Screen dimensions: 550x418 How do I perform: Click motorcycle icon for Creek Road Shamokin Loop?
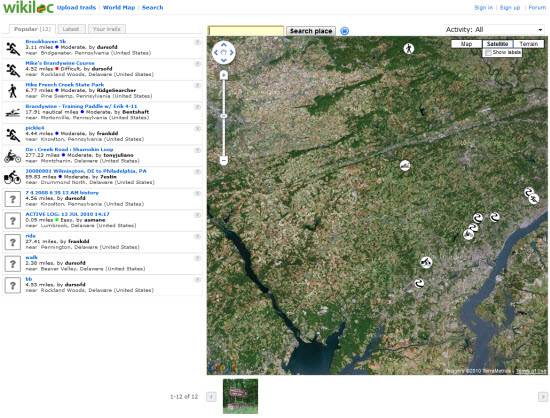pyautogui.click(x=13, y=156)
